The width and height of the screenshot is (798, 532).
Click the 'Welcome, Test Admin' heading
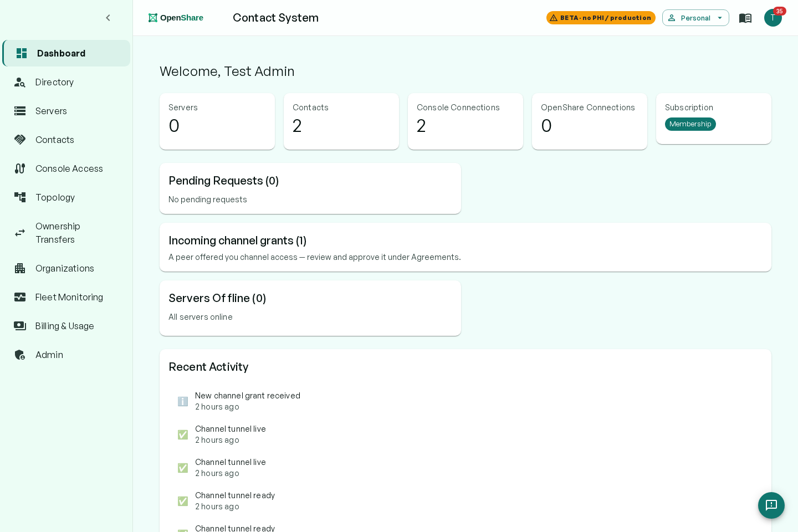[x=227, y=71]
